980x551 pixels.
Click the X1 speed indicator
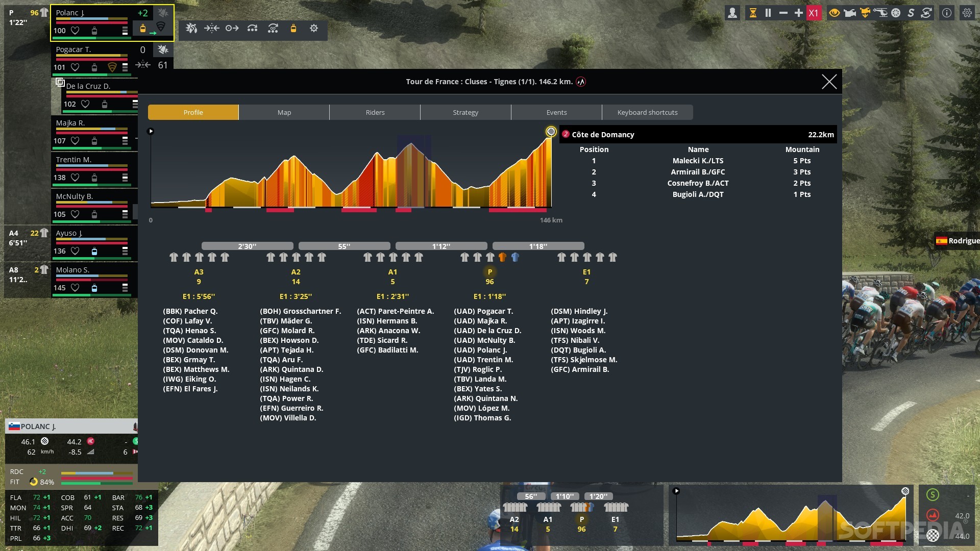pyautogui.click(x=814, y=13)
